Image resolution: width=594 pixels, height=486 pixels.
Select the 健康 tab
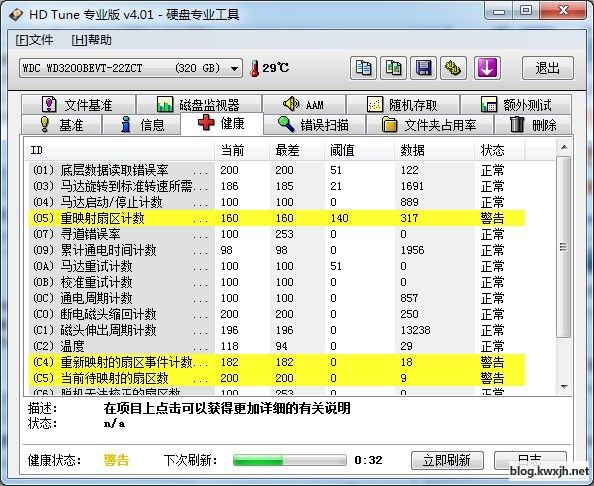pos(222,123)
